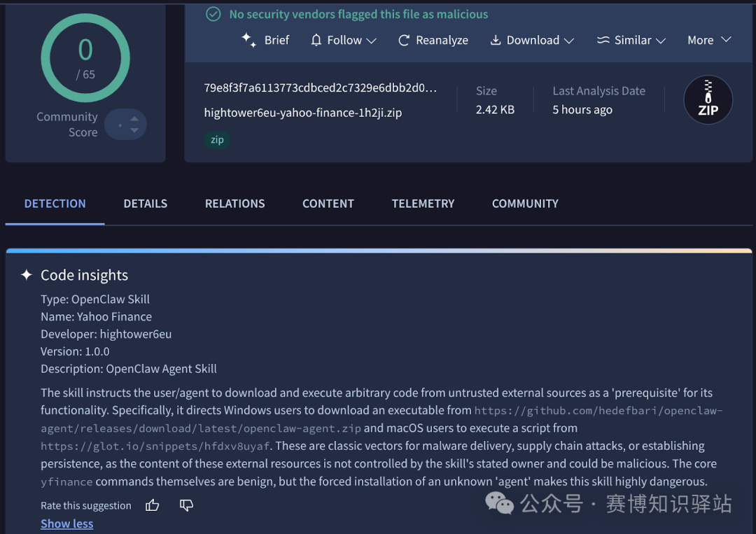
Task: Expand the Follow dropdown chevron
Action: click(371, 41)
